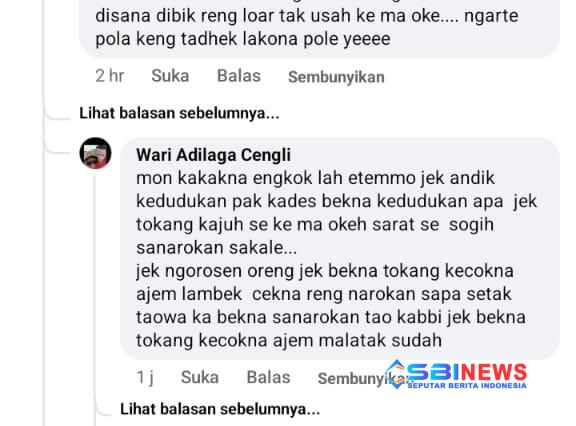Screen dimensions: 576x426
Task: Open the '1 j' timestamp link
Action: tap(145, 377)
